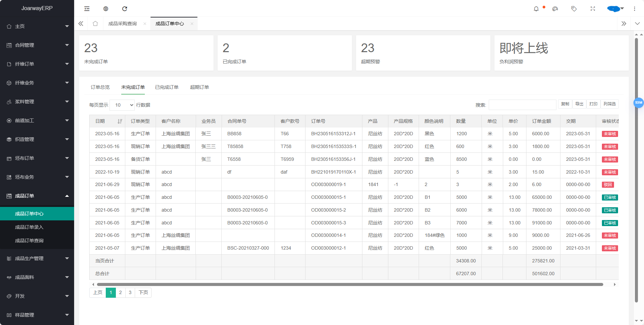Click order number BH230516153312J-1
644x325 pixels.
click(333, 134)
